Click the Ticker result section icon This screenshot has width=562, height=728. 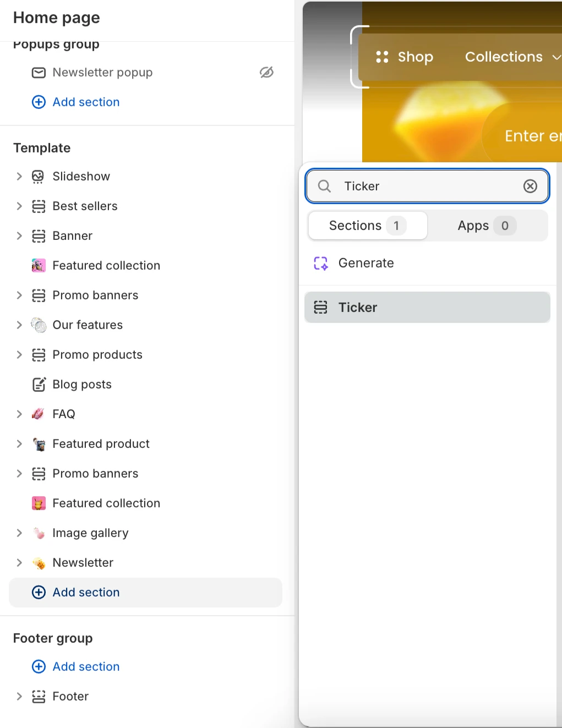(x=320, y=307)
